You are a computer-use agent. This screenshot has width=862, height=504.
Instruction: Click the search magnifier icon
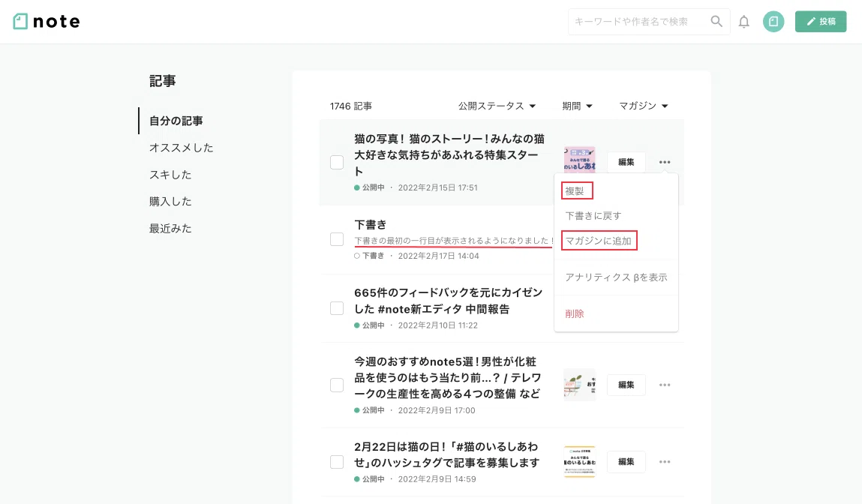point(716,22)
